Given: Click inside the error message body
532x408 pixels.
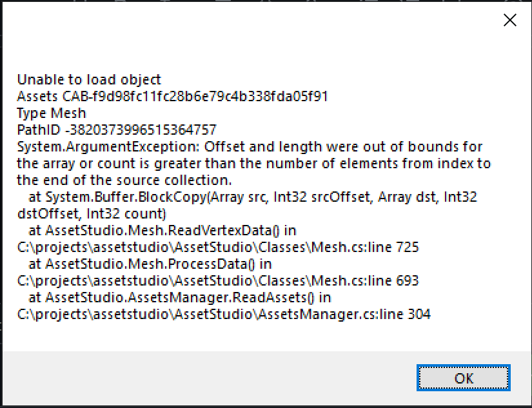Looking at the screenshot, I should 258,193.
